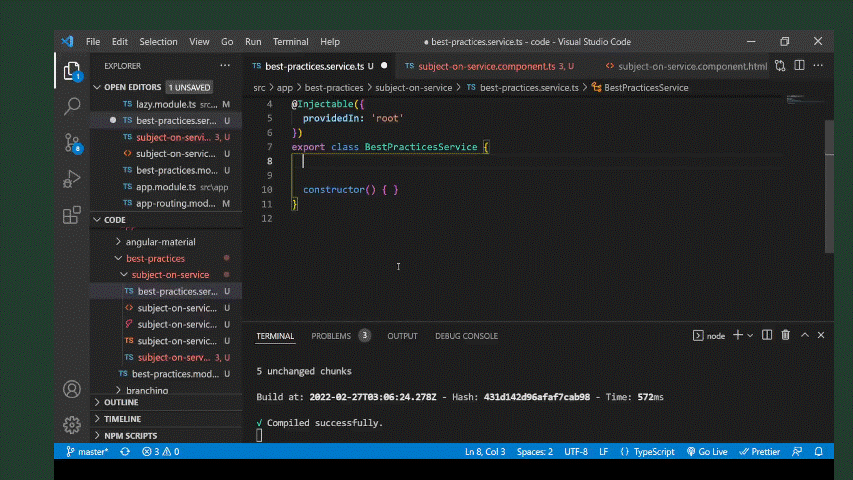
Task: Open the File menu
Action: pyautogui.click(x=93, y=42)
